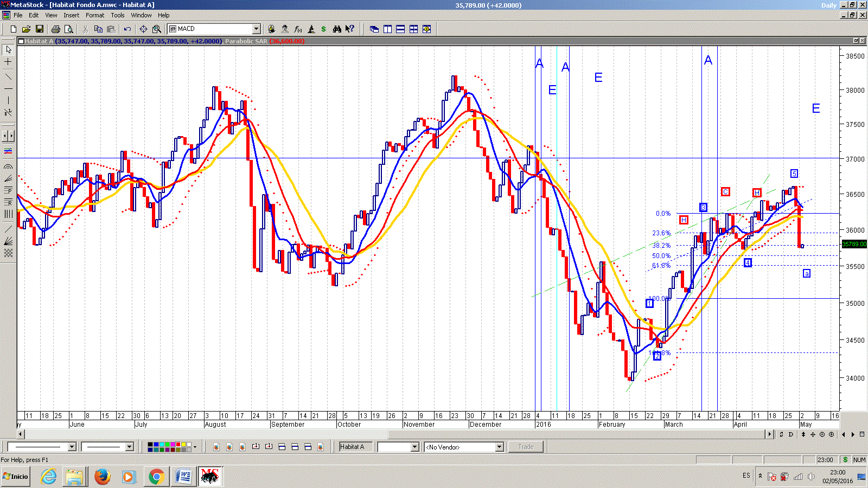Select the arrow pointer tool in left palette
Image resolution: width=868 pixels, height=488 pixels.
click(x=8, y=49)
